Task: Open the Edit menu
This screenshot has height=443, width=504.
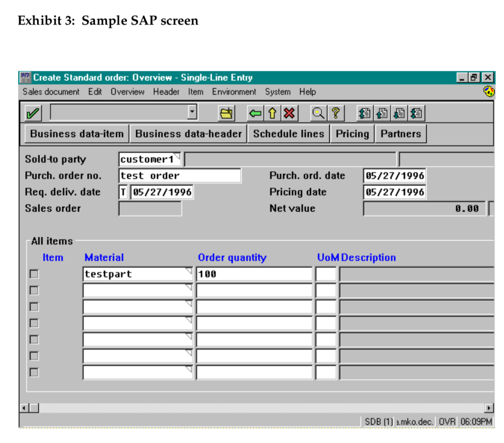Action: (95, 92)
